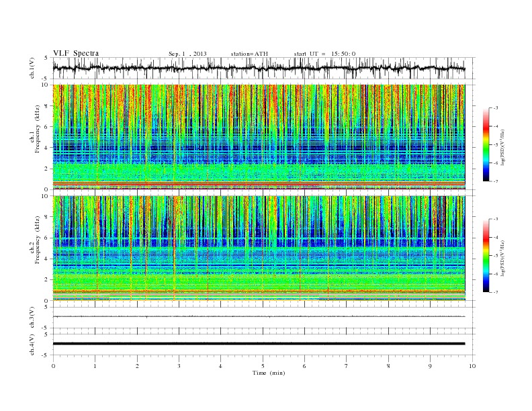The width and height of the screenshot is (532, 411).
Task: Click inside the ch.1 spectrogram panel
Action: point(259,137)
